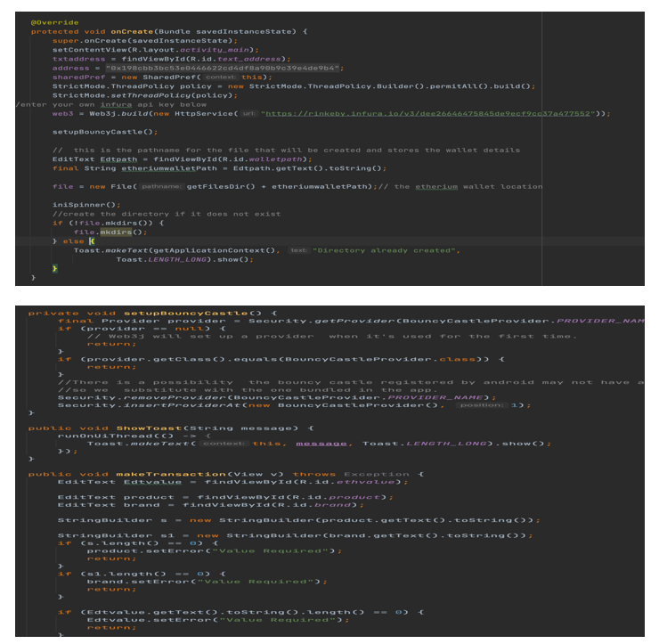Click the makeTransaction(View v) method declaration
The width and height of the screenshot is (659, 644).
click(x=226, y=474)
